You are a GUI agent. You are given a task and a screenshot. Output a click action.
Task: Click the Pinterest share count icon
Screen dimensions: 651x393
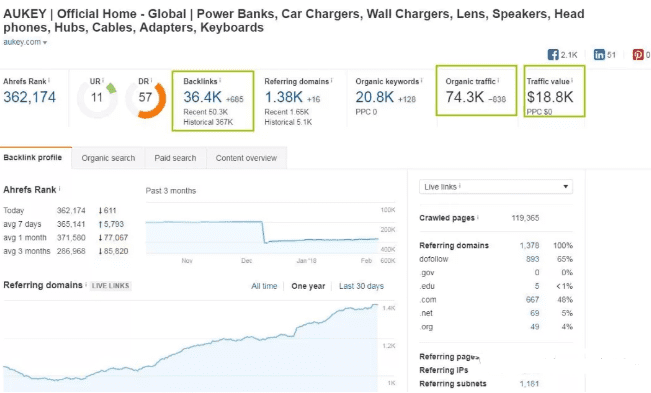[x=638, y=55]
